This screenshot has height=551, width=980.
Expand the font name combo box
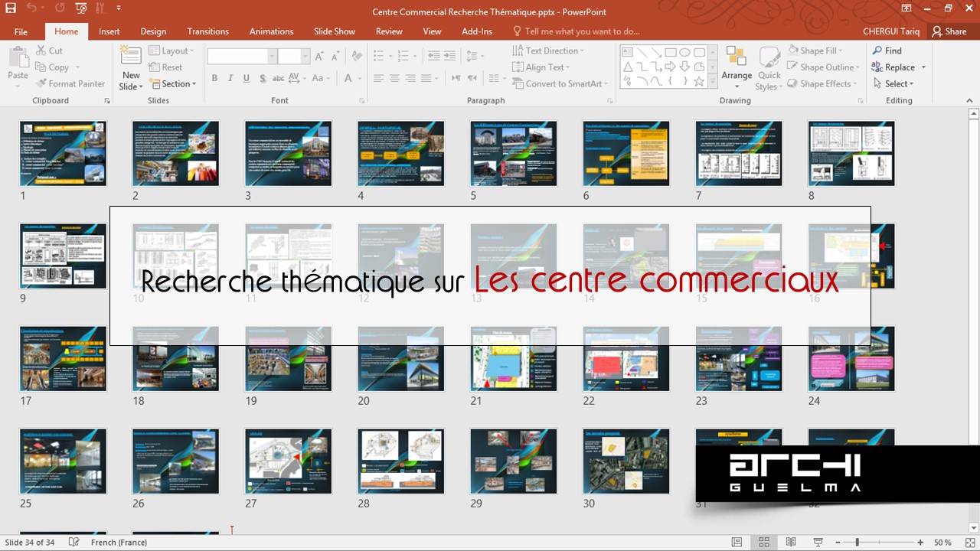[x=272, y=57]
